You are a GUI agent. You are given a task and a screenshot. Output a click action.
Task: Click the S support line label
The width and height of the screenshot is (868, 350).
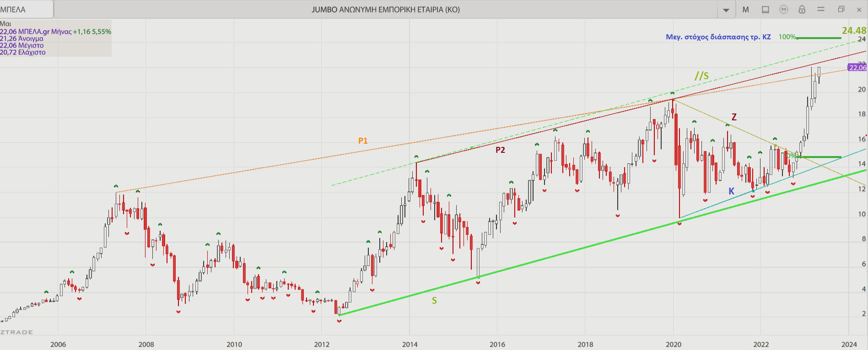point(434,301)
